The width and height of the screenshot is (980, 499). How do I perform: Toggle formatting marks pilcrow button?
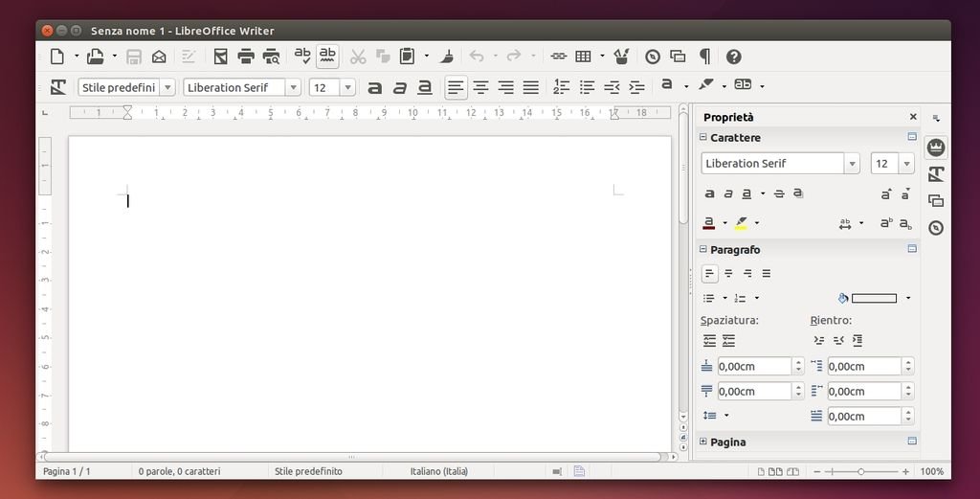tap(705, 57)
